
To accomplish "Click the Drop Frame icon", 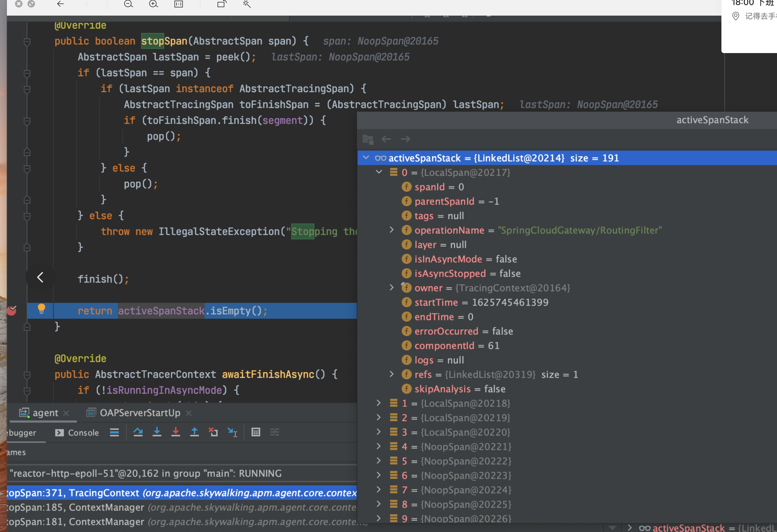I will tap(213, 432).
